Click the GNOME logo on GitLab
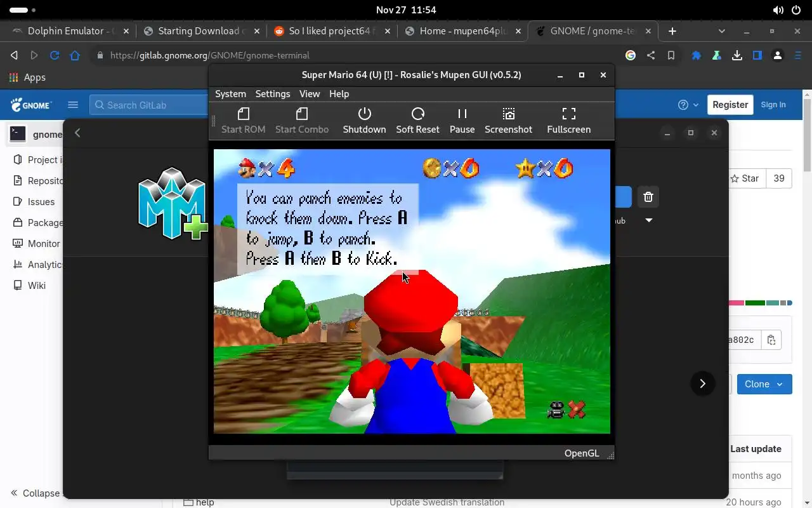 click(x=31, y=105)
